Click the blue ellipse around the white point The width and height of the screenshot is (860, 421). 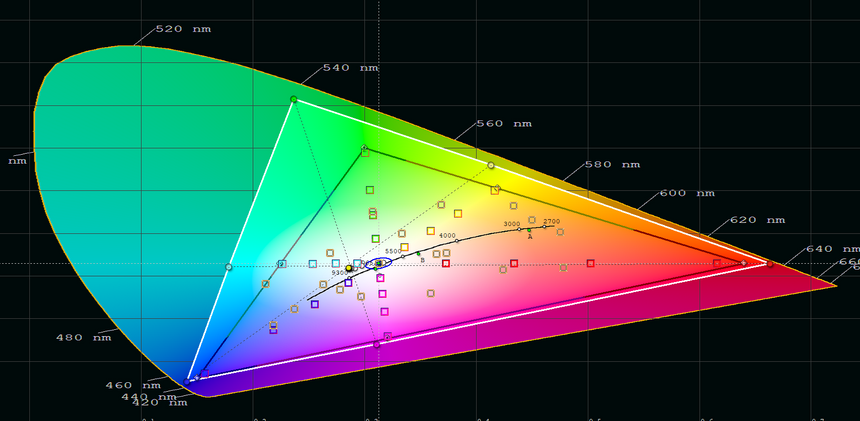point(379,263)
